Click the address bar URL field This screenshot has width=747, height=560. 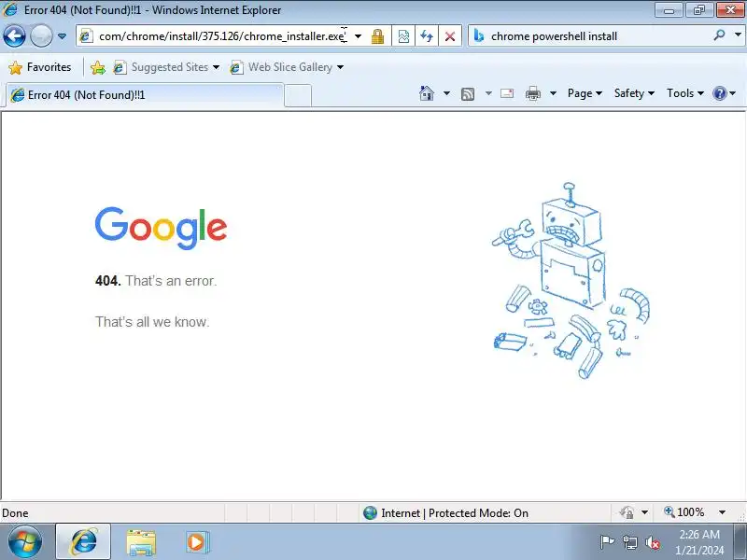click(x=221, y=36)
